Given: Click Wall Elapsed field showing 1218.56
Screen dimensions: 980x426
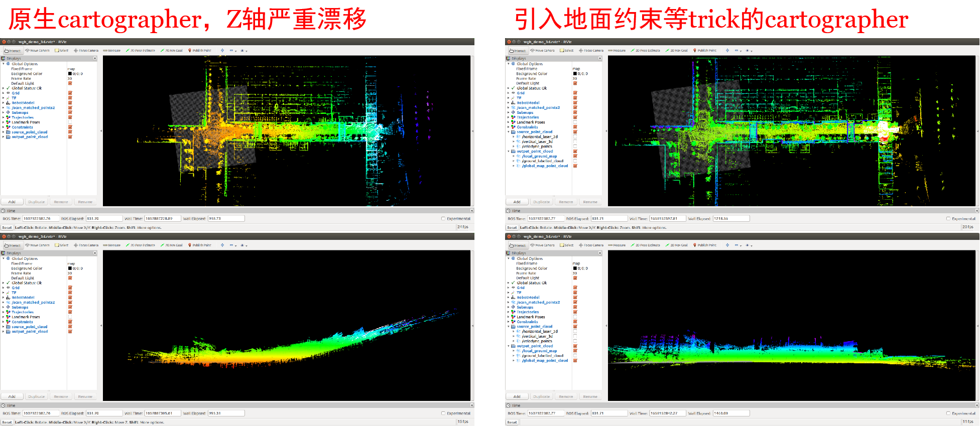Looking at the screenshot, I should tap(731, 219).
